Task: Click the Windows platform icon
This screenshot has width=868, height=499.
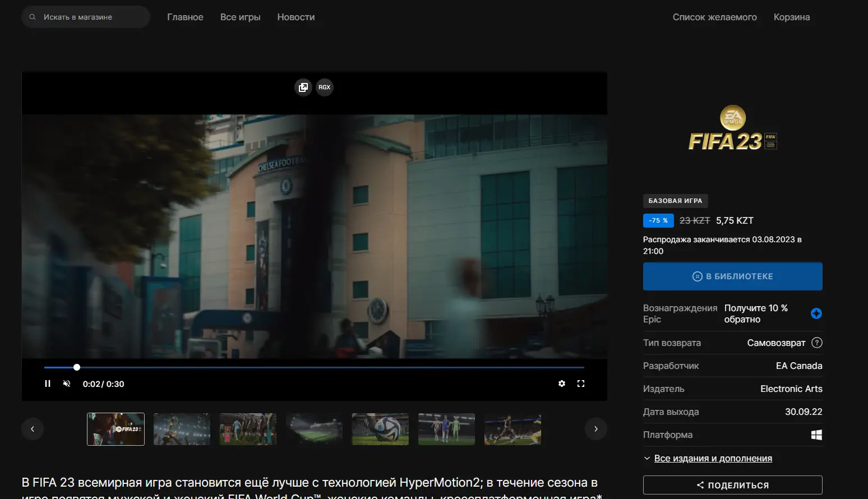Action: click(x=816, y=435)
